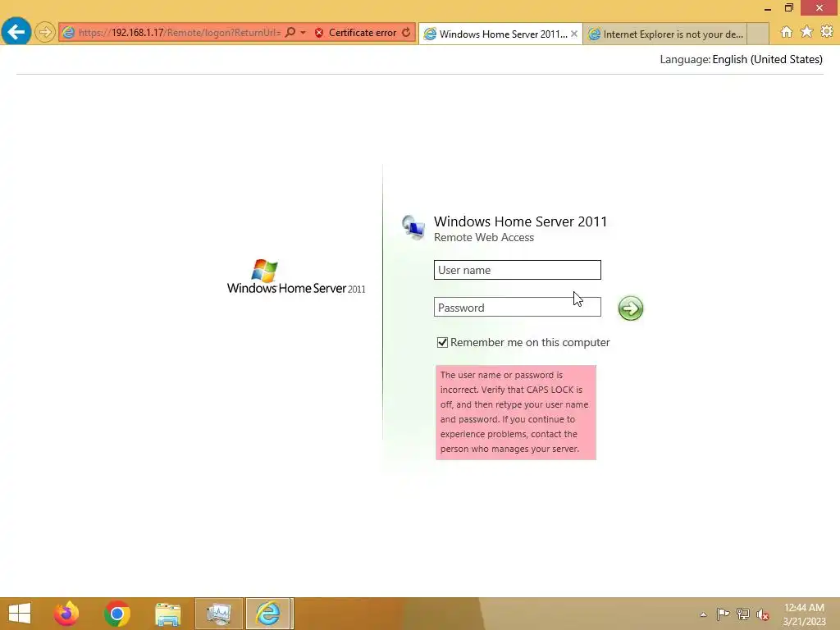Click the Remote Web Access subtitle text
The image size is (840, 630).
[484, 237]
